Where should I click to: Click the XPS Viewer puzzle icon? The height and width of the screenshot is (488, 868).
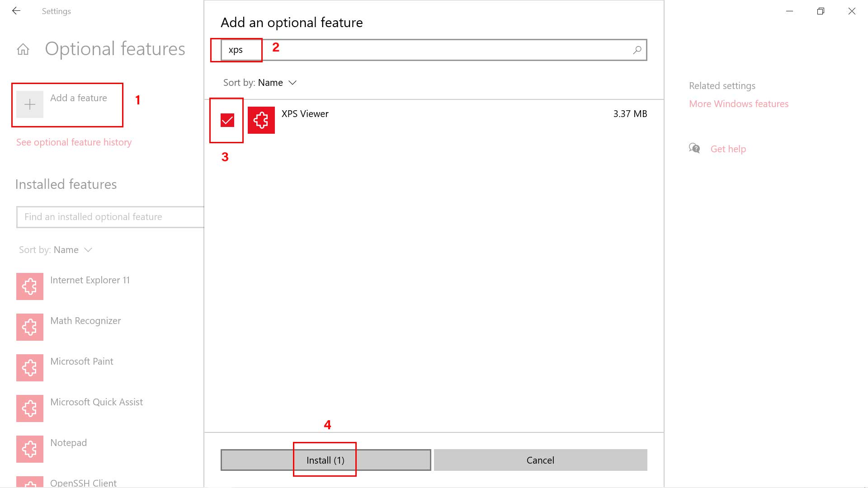(x=261, y=120)
